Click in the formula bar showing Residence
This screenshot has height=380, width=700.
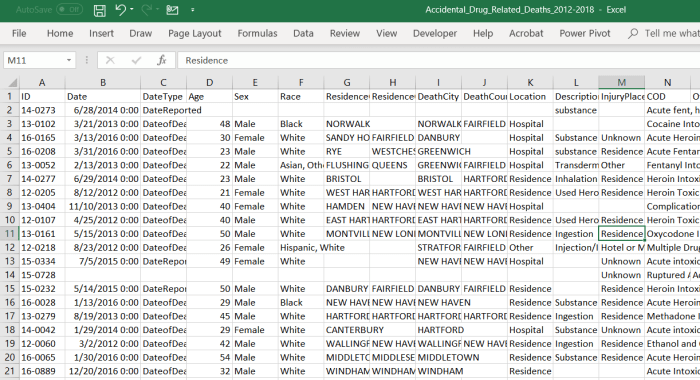pyautogui.click(x=438, y=60)
